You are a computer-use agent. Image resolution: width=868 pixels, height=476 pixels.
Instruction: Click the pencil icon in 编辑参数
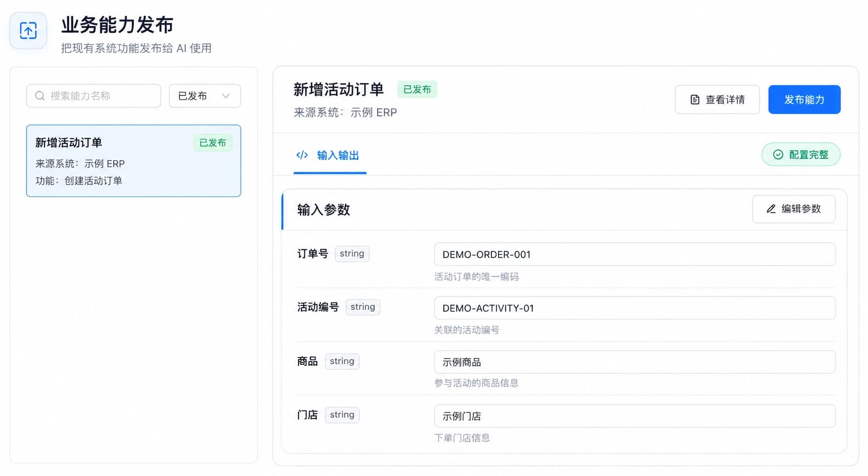771,209
